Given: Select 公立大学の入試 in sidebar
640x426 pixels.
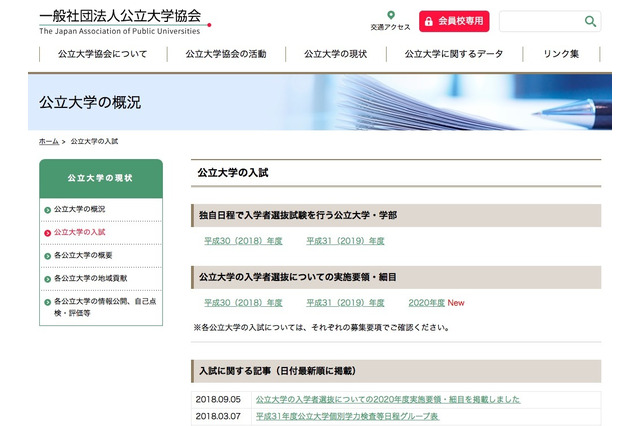Looking at the screenshot, I should [80, 232].
